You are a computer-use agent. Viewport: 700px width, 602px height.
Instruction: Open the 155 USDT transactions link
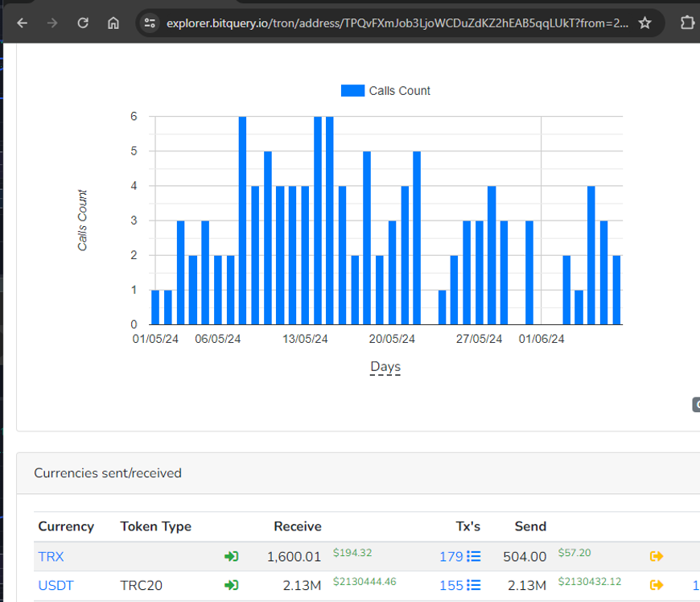click(451, 585)
